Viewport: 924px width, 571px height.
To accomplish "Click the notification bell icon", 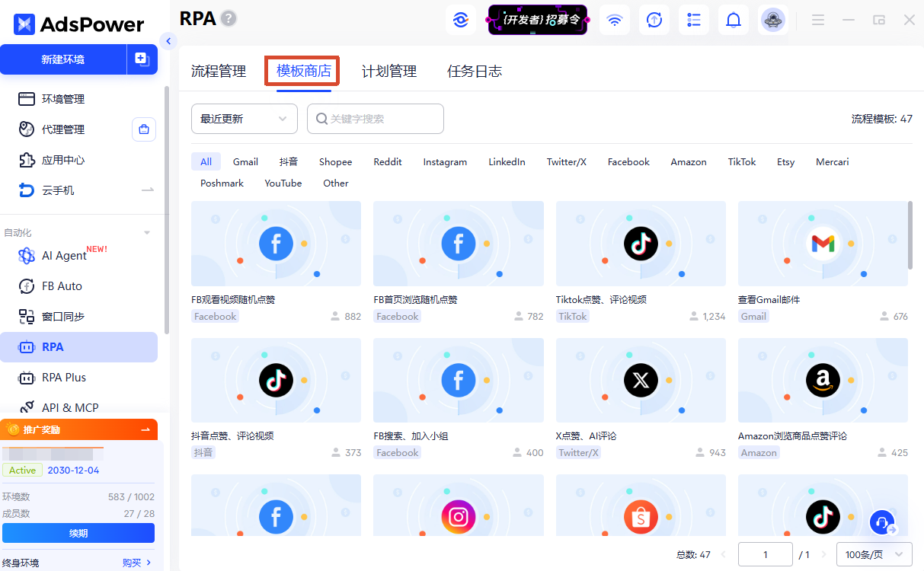I will [733, 20].
